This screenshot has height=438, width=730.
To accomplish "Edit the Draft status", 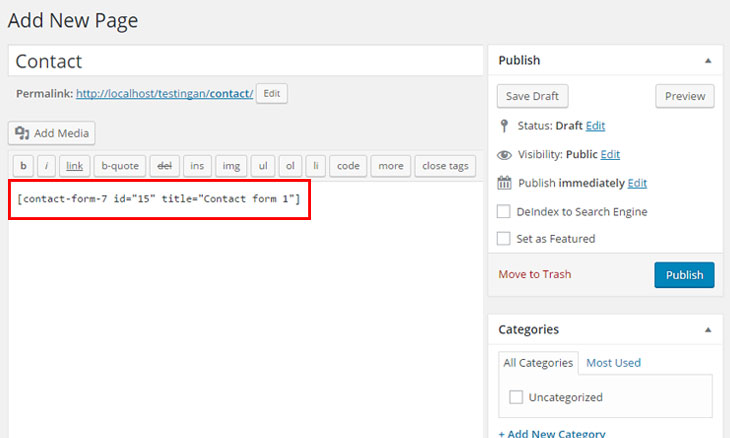I will pos(595,126).
